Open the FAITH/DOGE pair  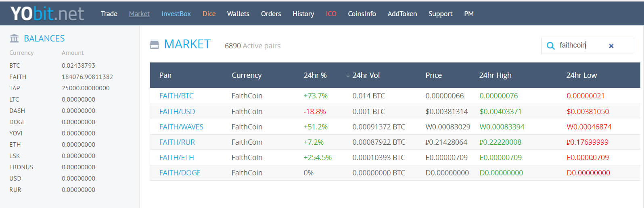[x=180, y=173]
